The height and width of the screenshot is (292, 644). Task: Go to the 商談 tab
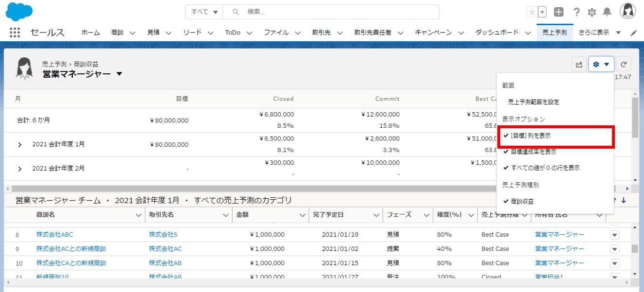118,33
